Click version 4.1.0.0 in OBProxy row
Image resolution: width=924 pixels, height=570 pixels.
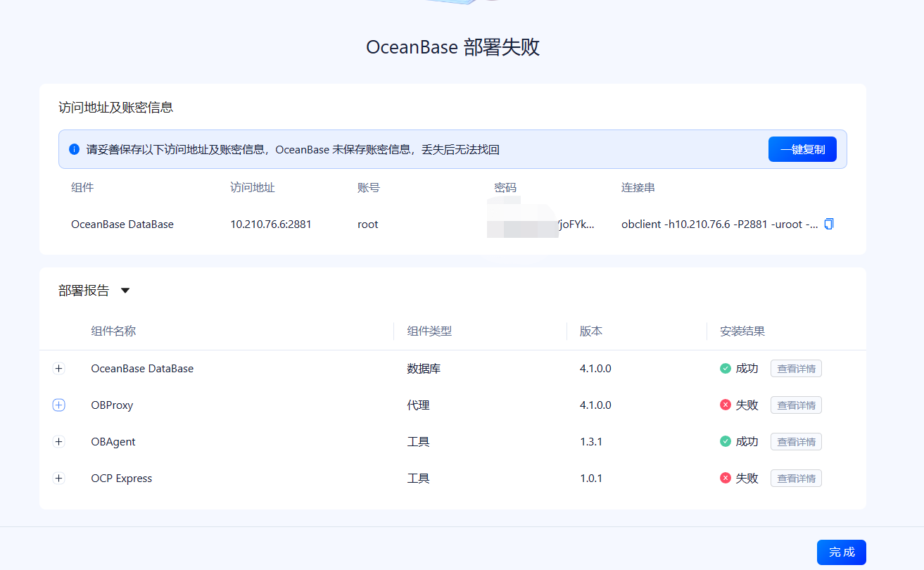(x=595, y=405)
